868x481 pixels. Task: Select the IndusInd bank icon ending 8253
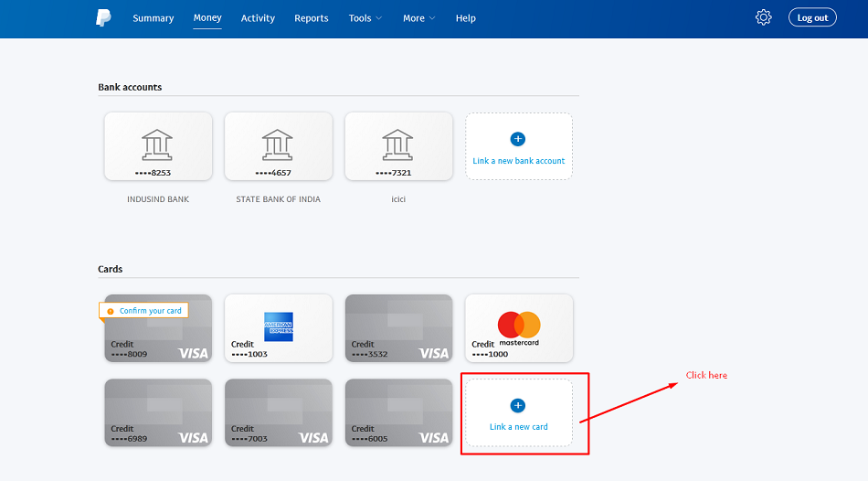tap(157, 144)
